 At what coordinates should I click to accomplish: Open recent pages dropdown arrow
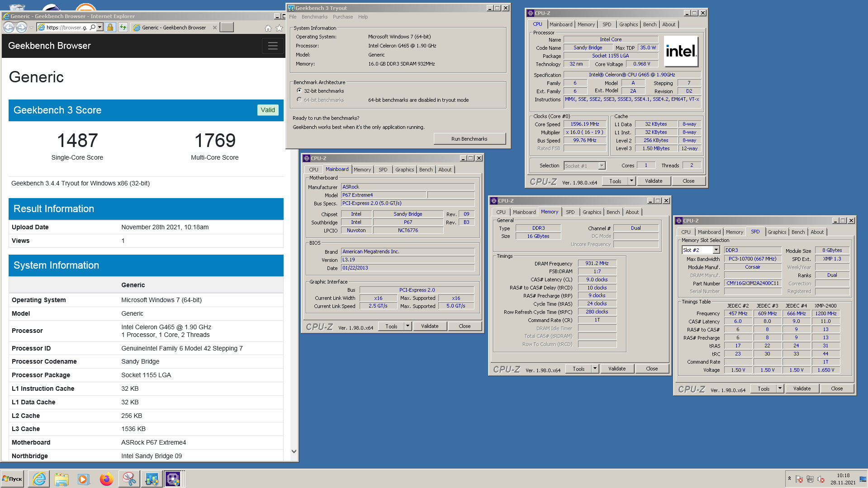click(x=31, y=28)
